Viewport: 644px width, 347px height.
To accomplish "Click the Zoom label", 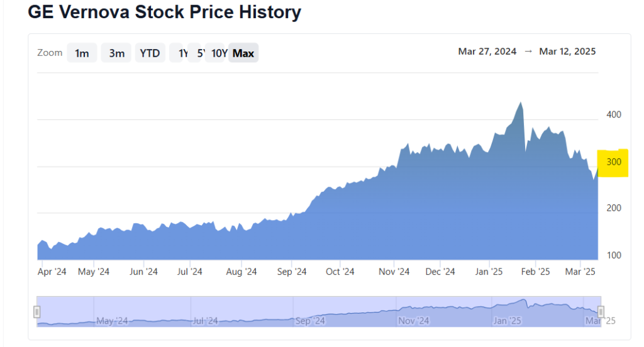I will pyautogui.click(x=50, y=53).
